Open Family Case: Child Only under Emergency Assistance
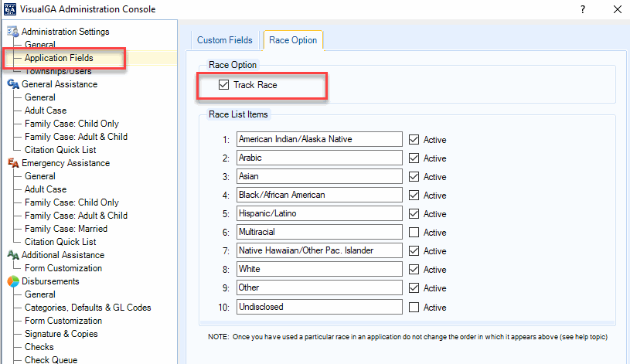 [72, 202]
